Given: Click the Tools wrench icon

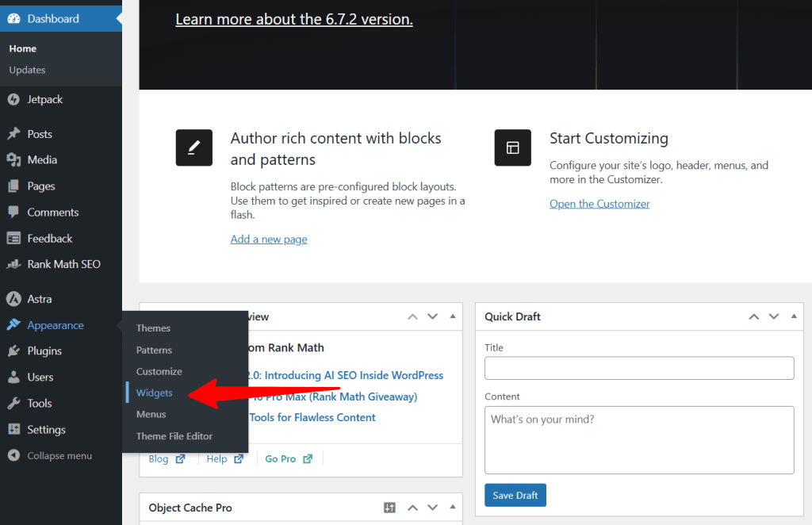Looking at the screenshot, I should pos(13,404).
